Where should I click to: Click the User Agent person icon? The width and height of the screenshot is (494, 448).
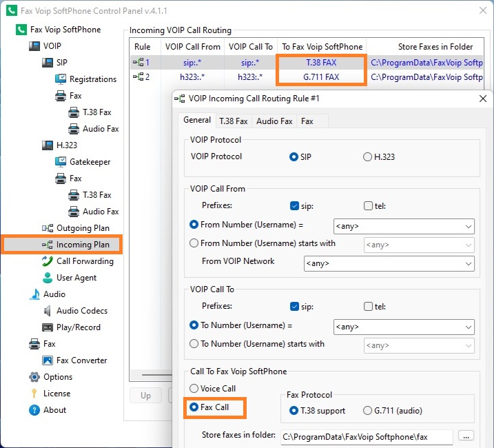pos(48,278)
